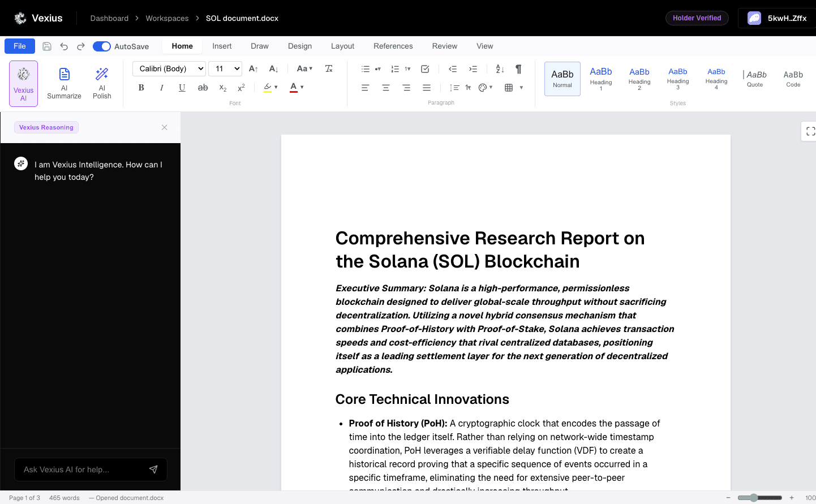
Task: Insert a bulleted list
Action: point(366,69)
